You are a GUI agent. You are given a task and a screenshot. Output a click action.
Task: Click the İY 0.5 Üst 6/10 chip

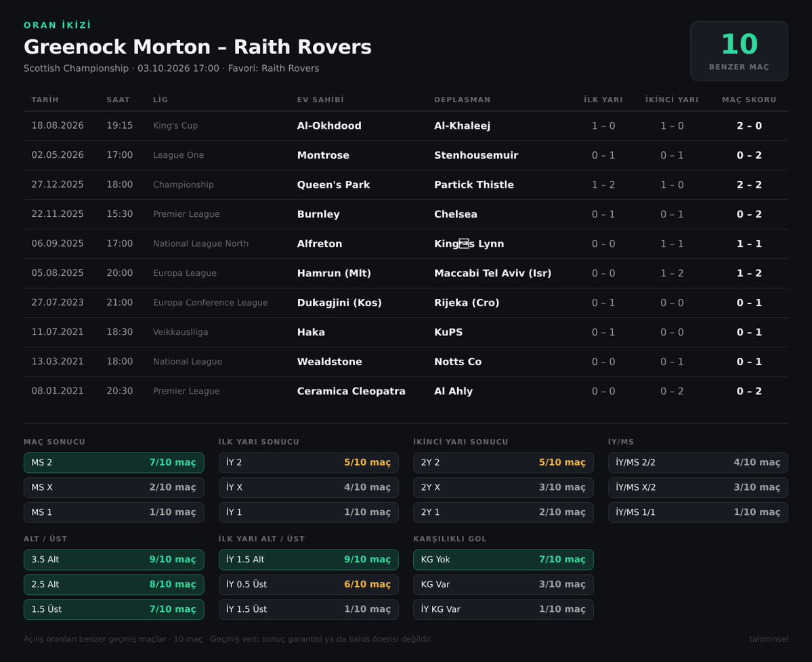pos(309,584)
